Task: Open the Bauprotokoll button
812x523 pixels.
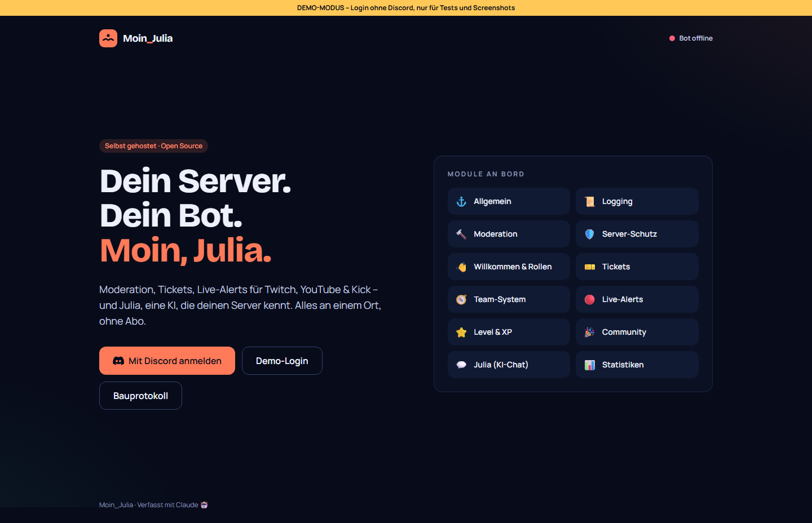Action: [x=140, y=396]
